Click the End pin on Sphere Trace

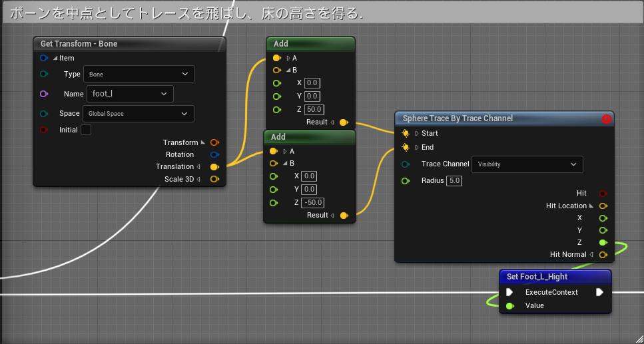point(406,147)
